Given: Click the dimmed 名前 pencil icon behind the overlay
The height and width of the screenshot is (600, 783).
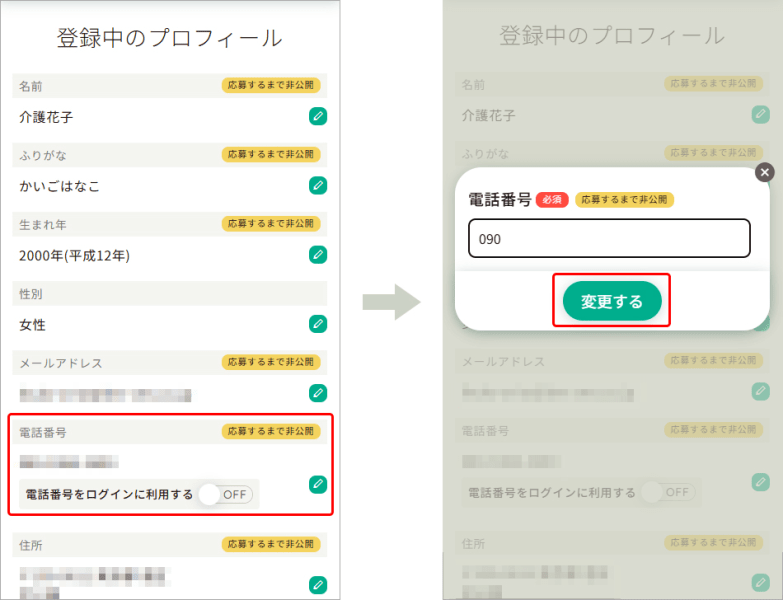Looking at the screenshot, I should tap(760, 115).
